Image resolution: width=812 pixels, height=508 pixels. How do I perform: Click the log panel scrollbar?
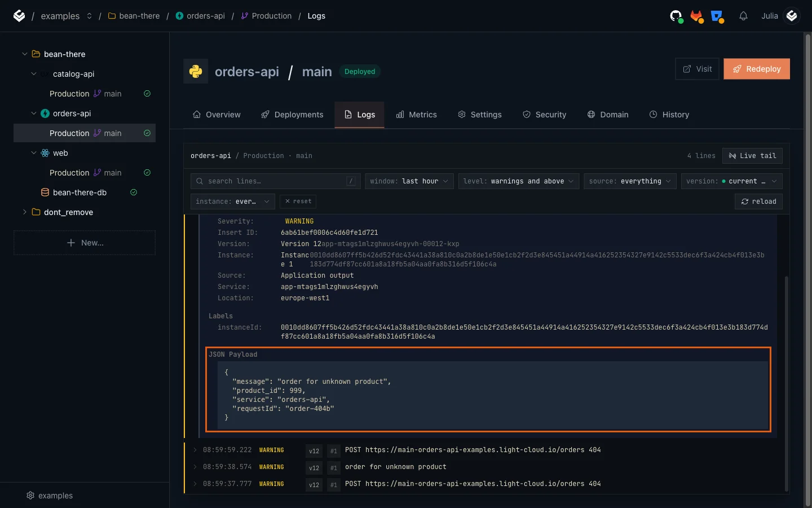[787, 384]
